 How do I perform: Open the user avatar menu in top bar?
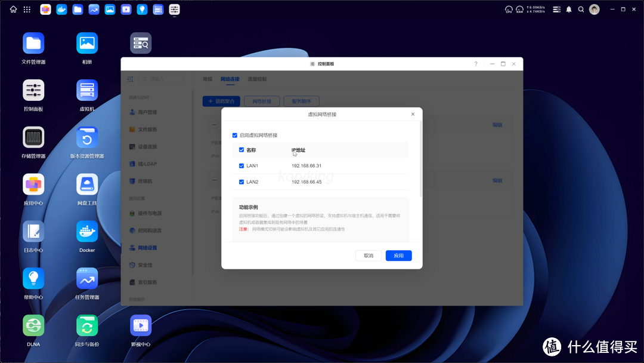(594, 10)
